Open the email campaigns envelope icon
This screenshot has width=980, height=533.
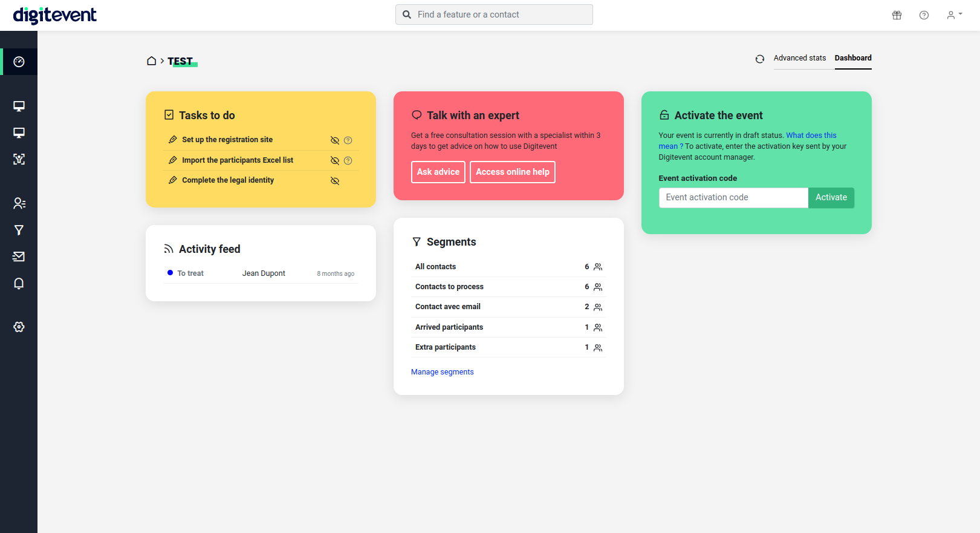[19, 257]
